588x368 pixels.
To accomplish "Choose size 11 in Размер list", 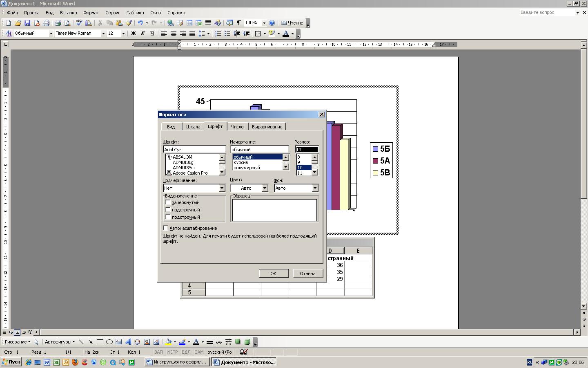I will 304,173.
